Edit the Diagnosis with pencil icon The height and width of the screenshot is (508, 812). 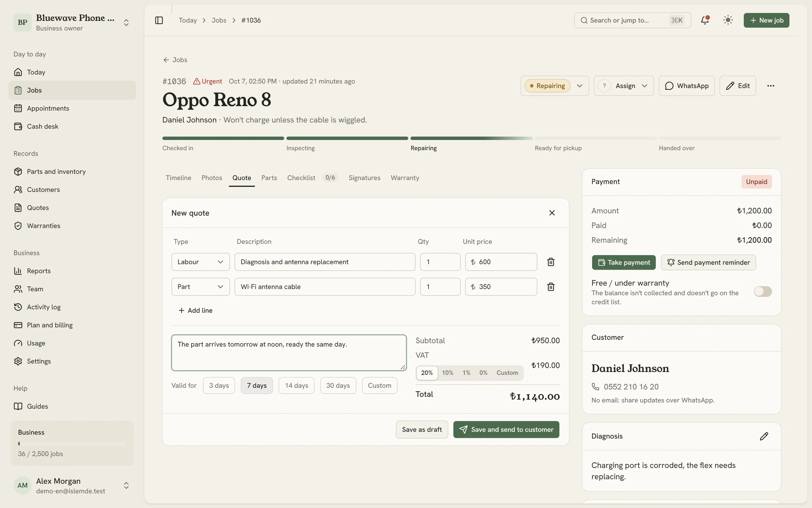[764, 436]
